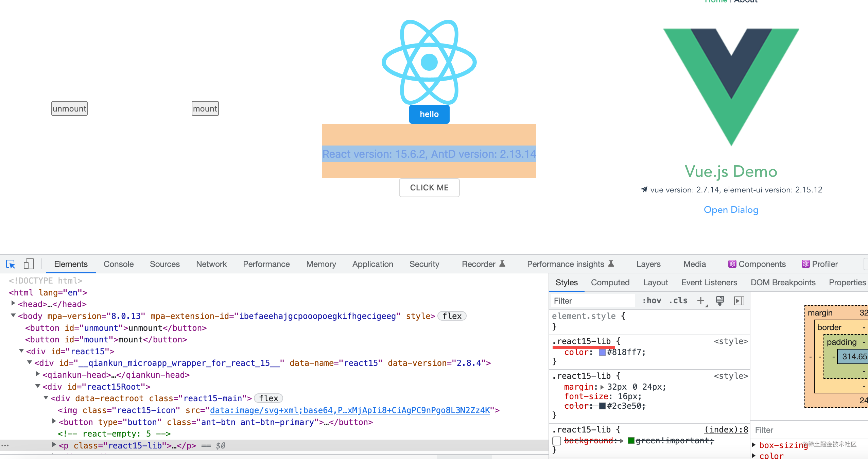Expand the margin shorthand triangle

point(602,387)
